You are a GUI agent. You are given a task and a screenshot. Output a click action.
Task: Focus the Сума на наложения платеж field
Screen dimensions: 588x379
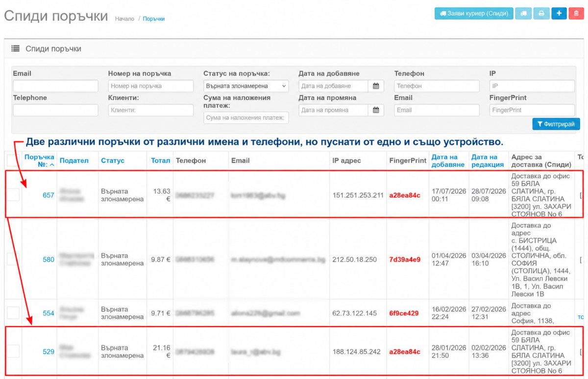[246, 118]
